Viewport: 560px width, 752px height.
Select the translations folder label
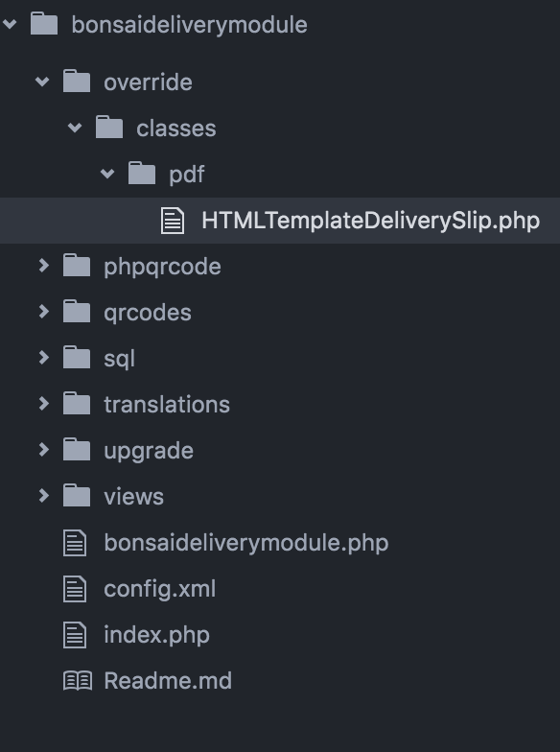(x=167, y=405)
